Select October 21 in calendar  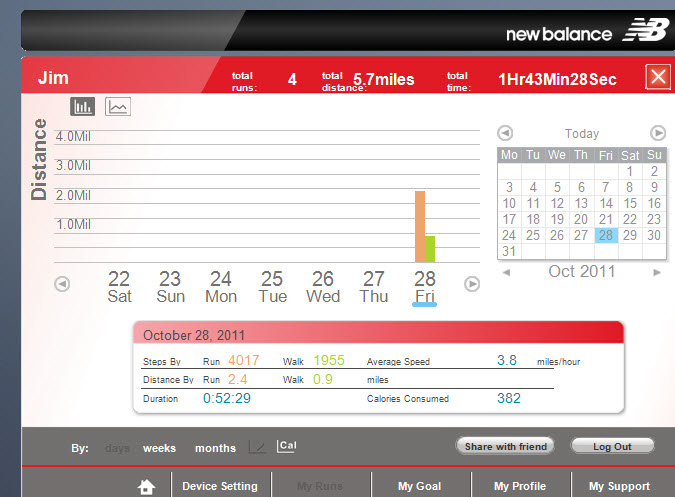pos(605,219)
